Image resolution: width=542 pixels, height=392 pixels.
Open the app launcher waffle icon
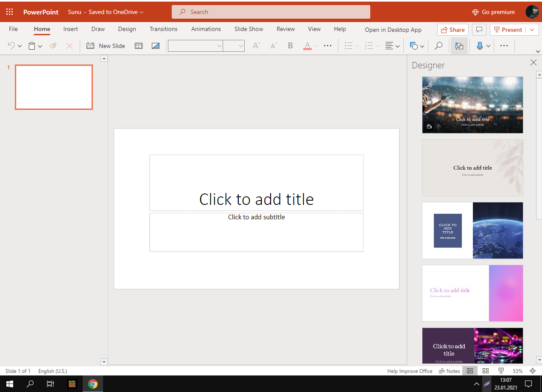[9, 12]
